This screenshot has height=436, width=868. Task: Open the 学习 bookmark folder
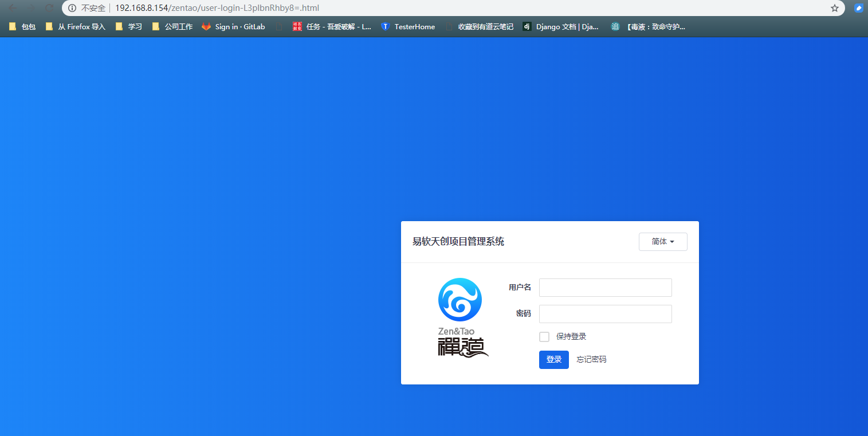pyautogui.click(x=129, y=26)
